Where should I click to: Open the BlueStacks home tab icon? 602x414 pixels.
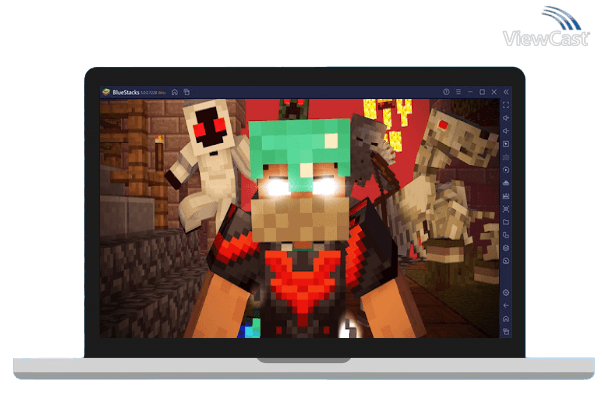pyautogui.click(x=175, y=92)
